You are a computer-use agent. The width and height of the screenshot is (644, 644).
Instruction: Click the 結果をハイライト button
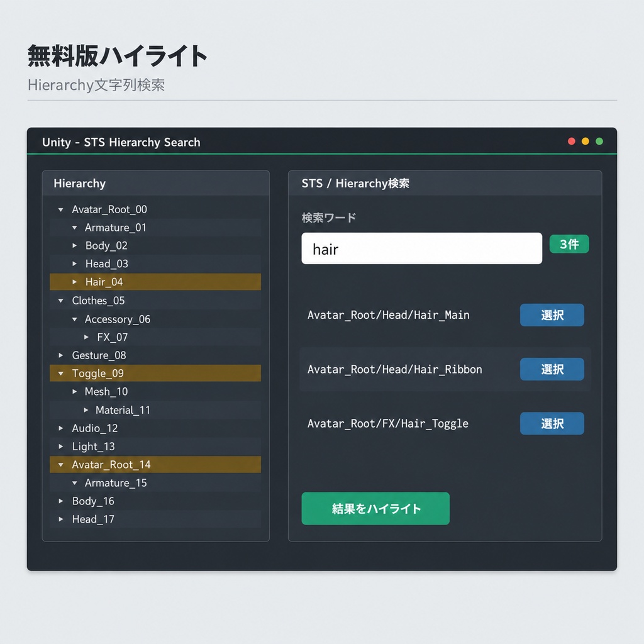point(375,508)
